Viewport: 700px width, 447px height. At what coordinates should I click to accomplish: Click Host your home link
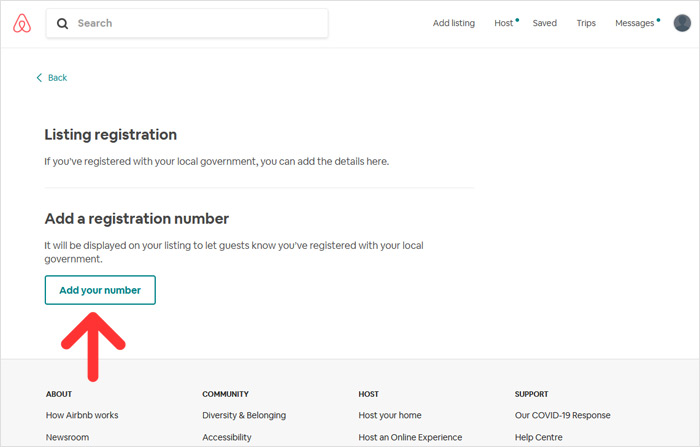tap(390, 415)
